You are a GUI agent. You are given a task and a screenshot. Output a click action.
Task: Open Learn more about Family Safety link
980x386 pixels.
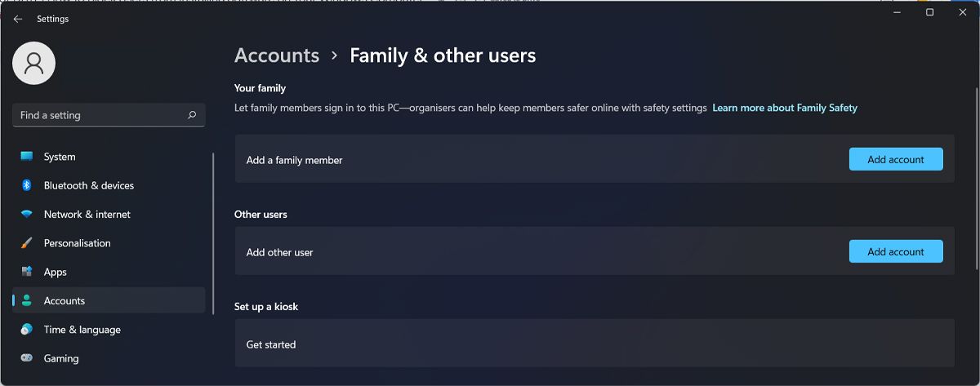[785, 108]
